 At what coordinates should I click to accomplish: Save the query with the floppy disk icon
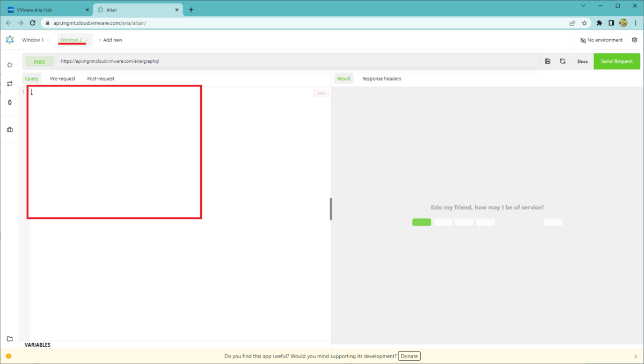click(547, 61)
